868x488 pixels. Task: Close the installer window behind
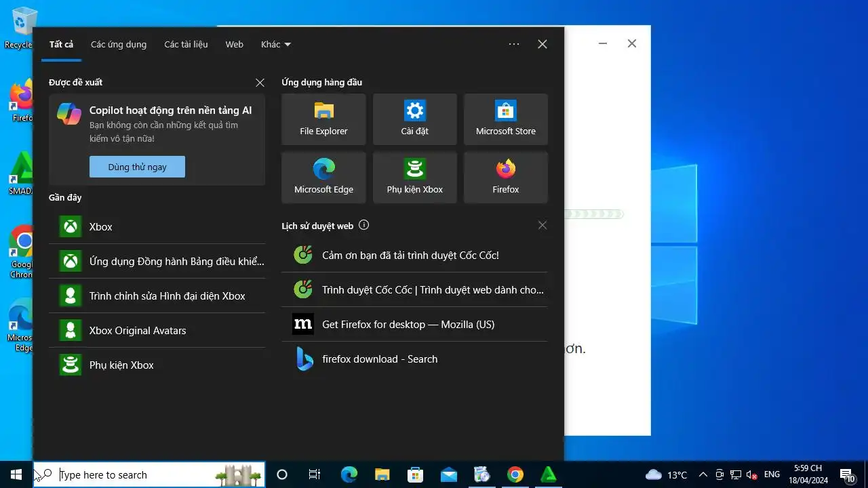pyautogui.click(x=632, y=43)
